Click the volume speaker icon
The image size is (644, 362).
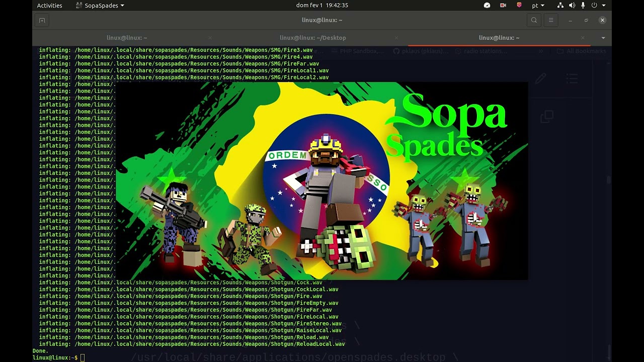point(572,6)
